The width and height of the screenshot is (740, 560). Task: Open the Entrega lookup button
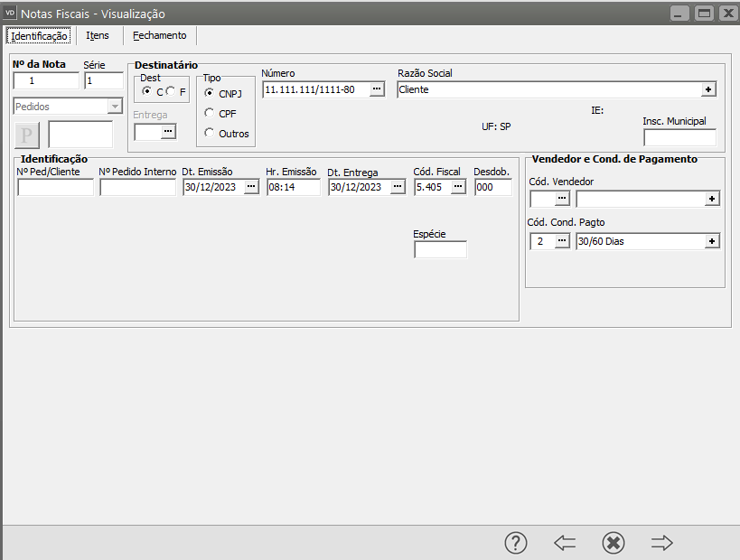pos(167,132)
